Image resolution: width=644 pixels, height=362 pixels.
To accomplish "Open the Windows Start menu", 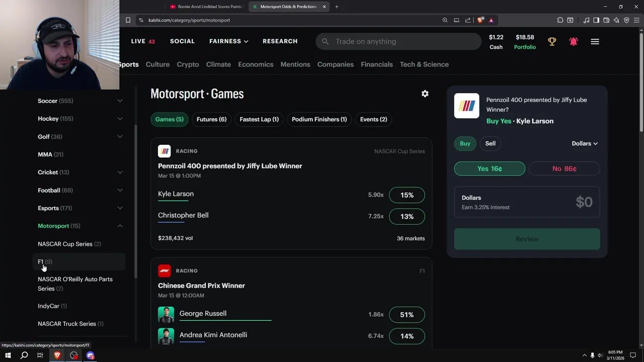I will (8, 355).
